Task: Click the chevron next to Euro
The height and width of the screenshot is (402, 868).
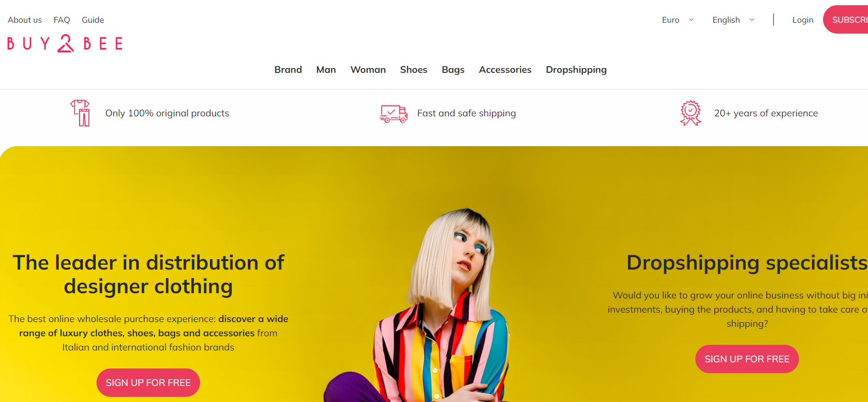Action: click(x=691, y=20)
